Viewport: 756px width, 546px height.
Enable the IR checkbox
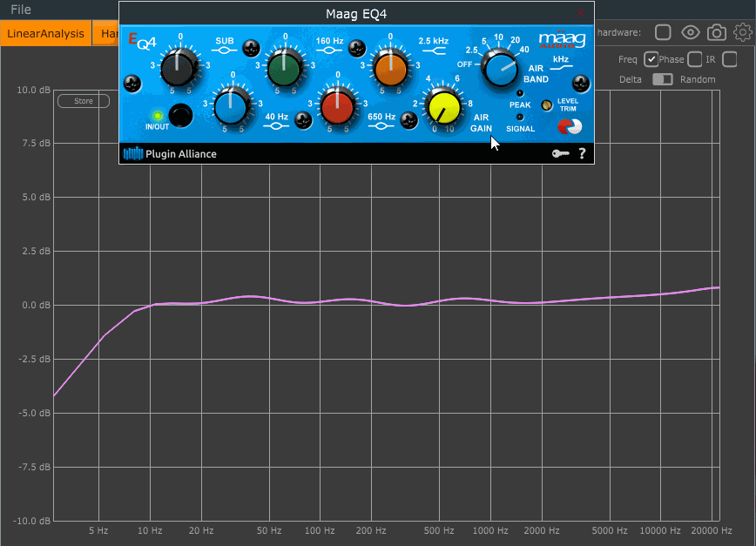[730, 59]
